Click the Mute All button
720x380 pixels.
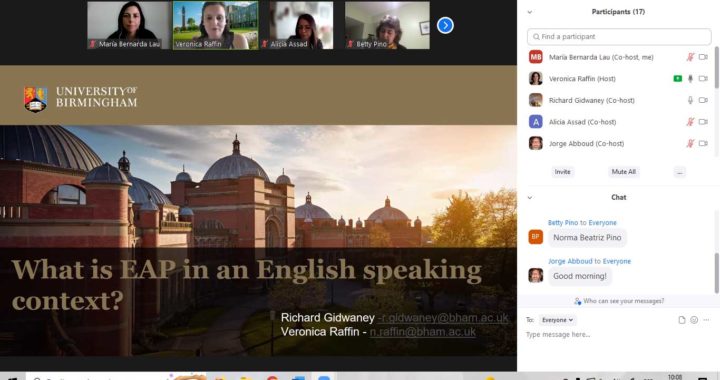tap(623, 172)
